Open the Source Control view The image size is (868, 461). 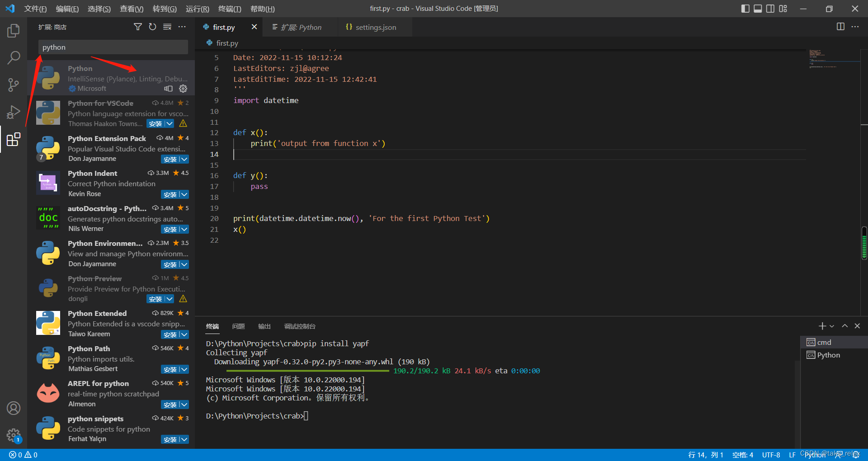[14, 85]
